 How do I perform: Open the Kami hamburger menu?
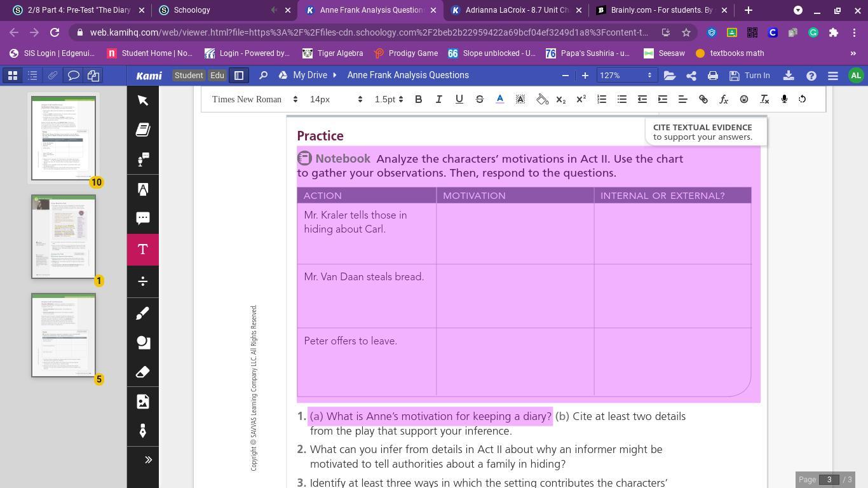[x=833, y=76]
